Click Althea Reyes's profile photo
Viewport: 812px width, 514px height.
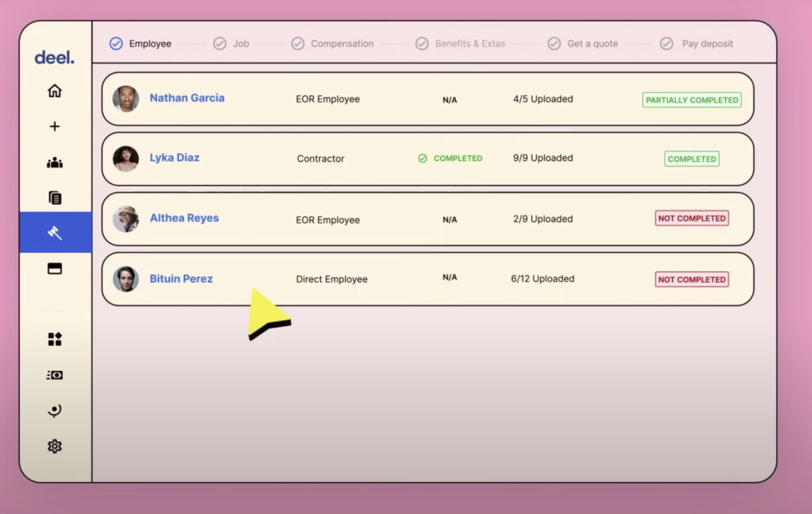[x=125, y=219]
